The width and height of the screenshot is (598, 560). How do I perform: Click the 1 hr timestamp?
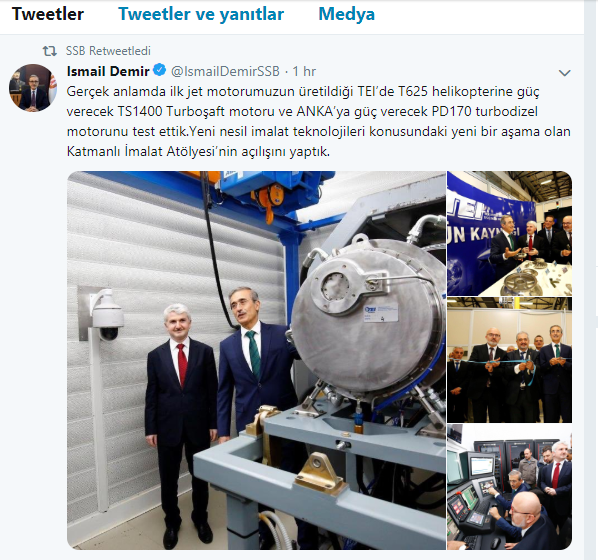[304, 71]
